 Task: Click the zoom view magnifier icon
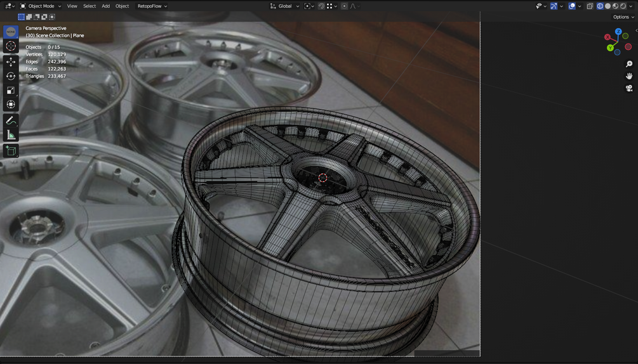click(x=629, y=64)
